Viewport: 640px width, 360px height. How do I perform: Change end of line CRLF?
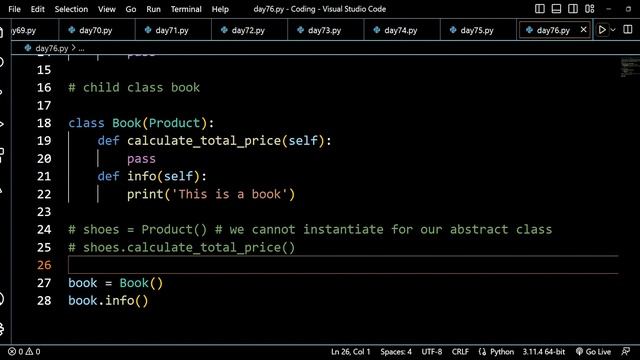(x=460, y=351)
